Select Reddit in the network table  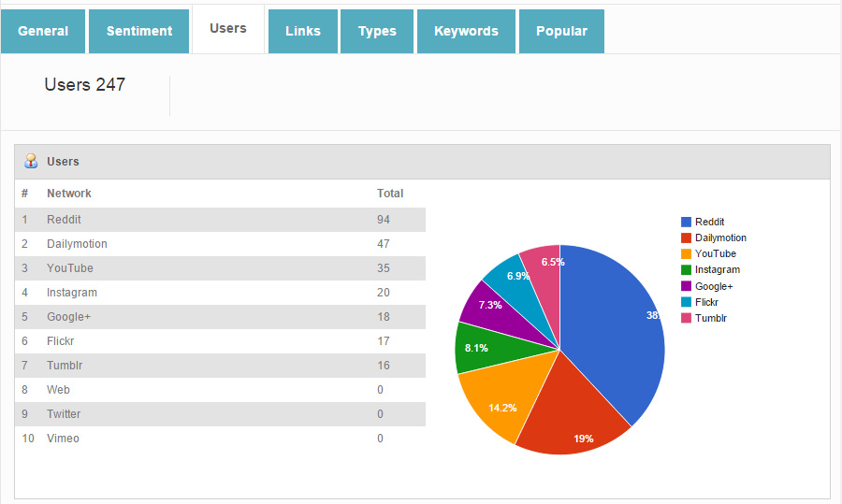tap(64, 220)
